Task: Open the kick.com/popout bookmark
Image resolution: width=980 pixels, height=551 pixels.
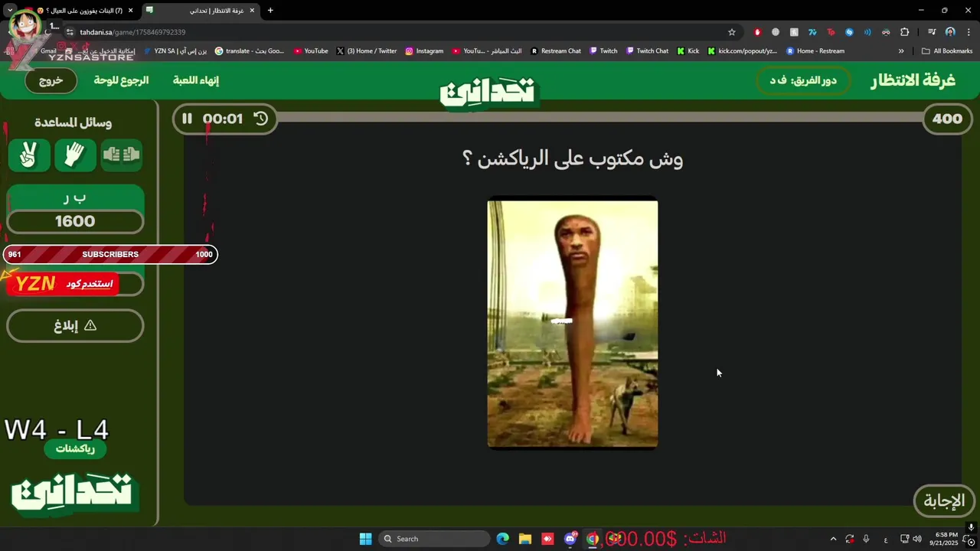Action: (x=742, y=51)
